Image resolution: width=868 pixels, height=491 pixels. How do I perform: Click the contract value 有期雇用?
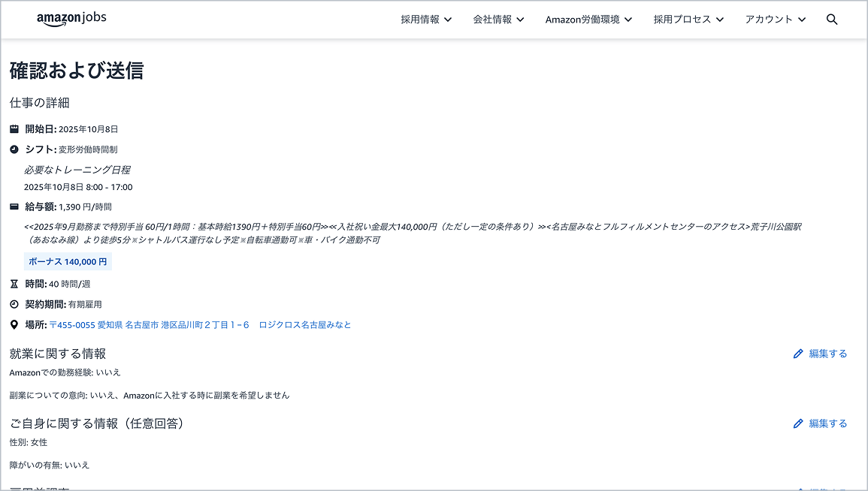point(85,304)
